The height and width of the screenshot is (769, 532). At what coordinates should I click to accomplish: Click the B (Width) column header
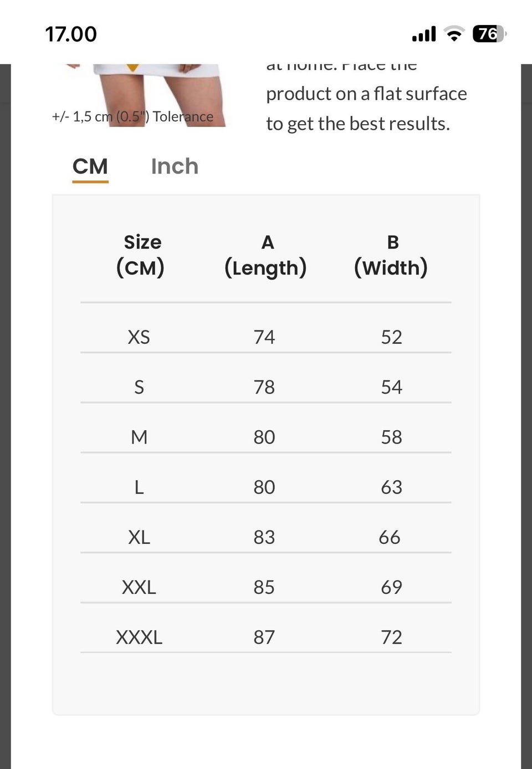[x=391, y=255]
